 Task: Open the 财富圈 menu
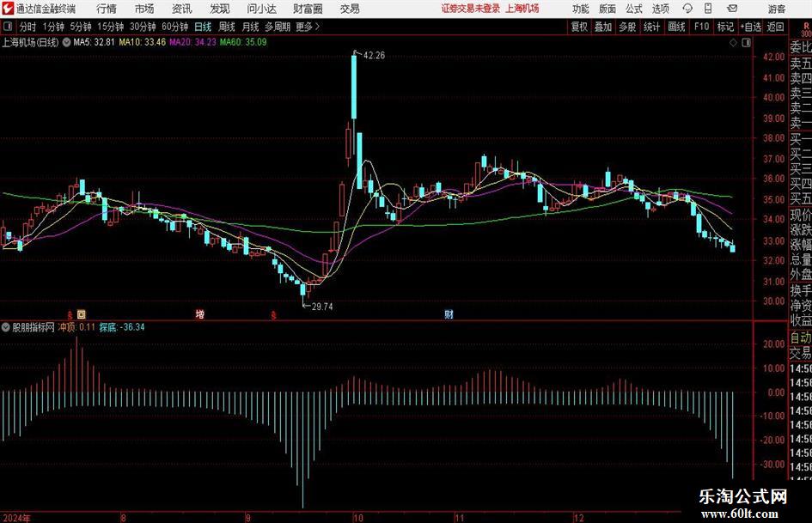(308, 9)
